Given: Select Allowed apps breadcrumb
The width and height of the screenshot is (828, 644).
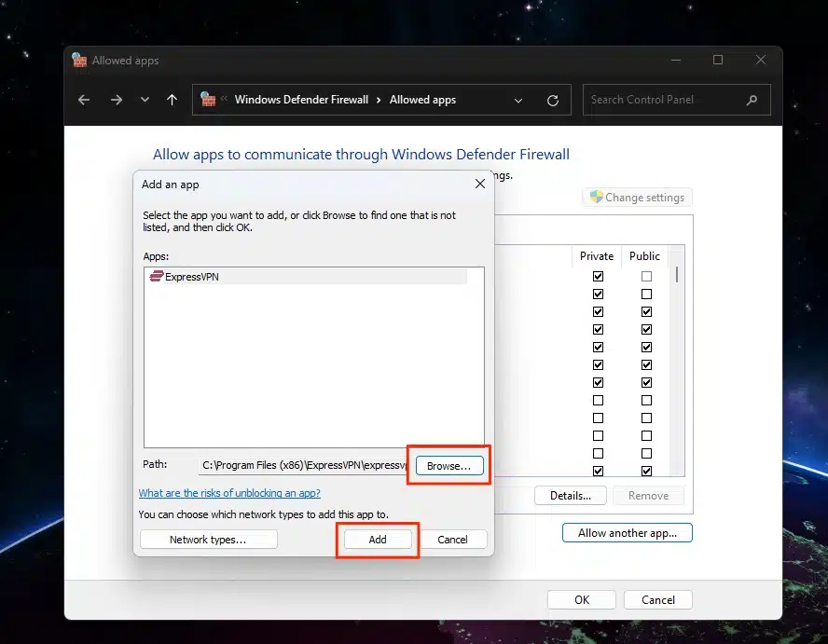Looking at the screenshot, I should pos(422,100).
